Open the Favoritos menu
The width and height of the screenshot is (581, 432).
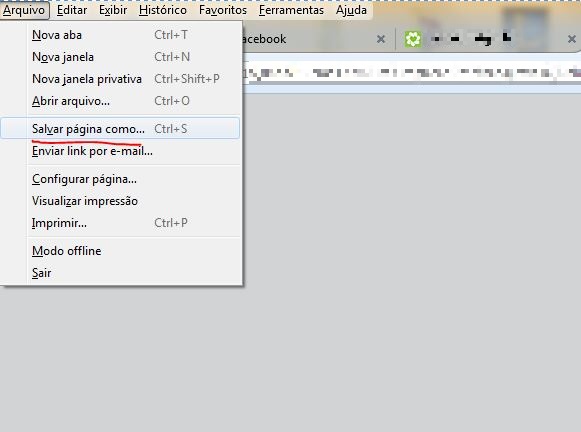click(x=223, y=10)
